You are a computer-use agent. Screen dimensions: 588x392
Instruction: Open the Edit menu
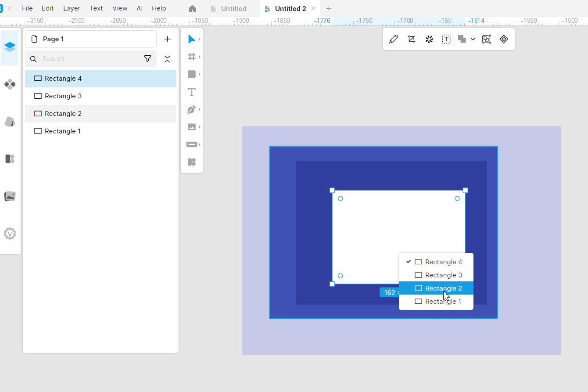[48, 8]
